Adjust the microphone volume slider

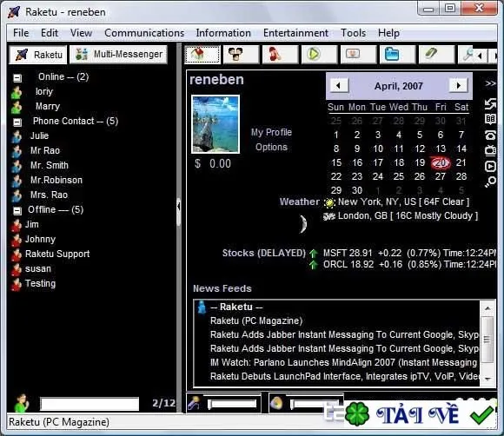tap(232, 403)
